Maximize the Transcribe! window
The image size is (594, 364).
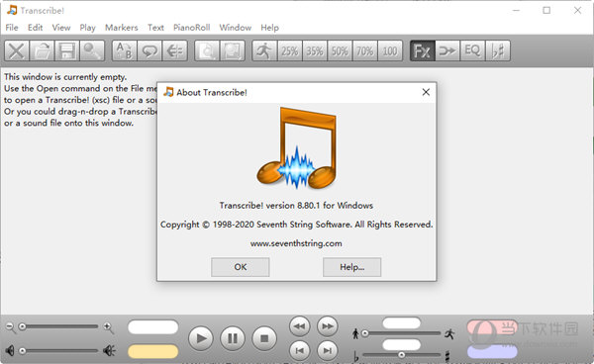pyautogui.click(x=546, y=10)
